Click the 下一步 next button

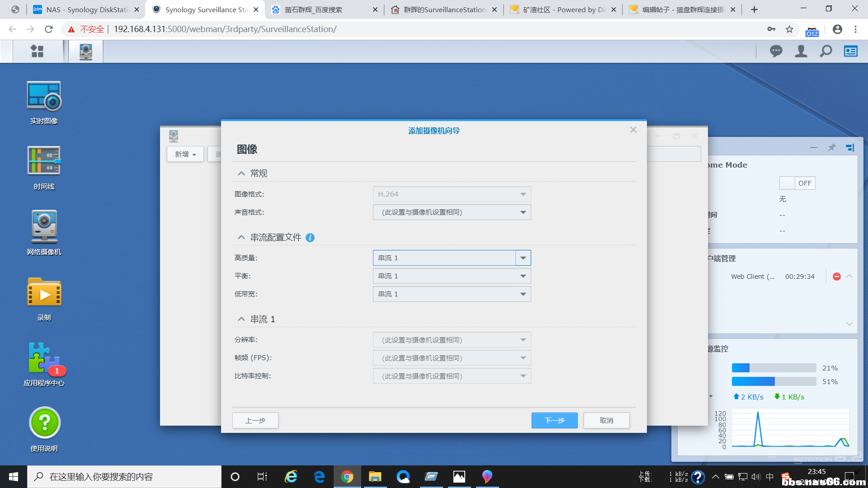pyautogui.click(x=554, y=420)
